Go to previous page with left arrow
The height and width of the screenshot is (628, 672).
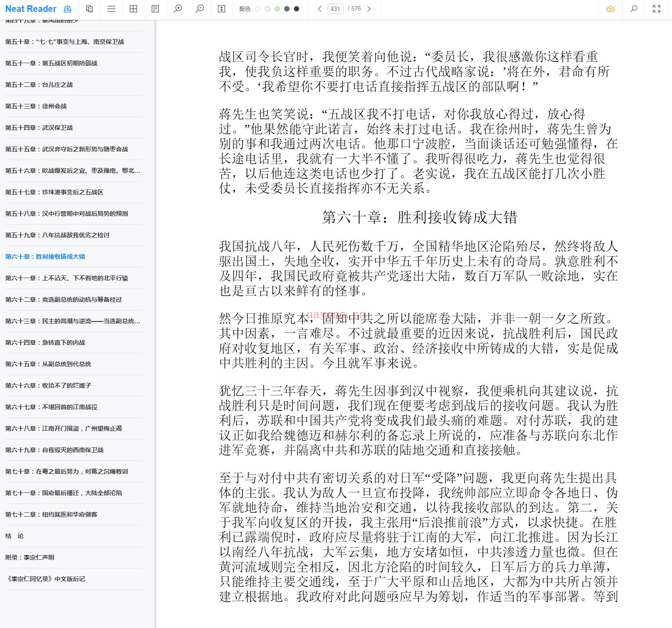[x=320, y=9]
